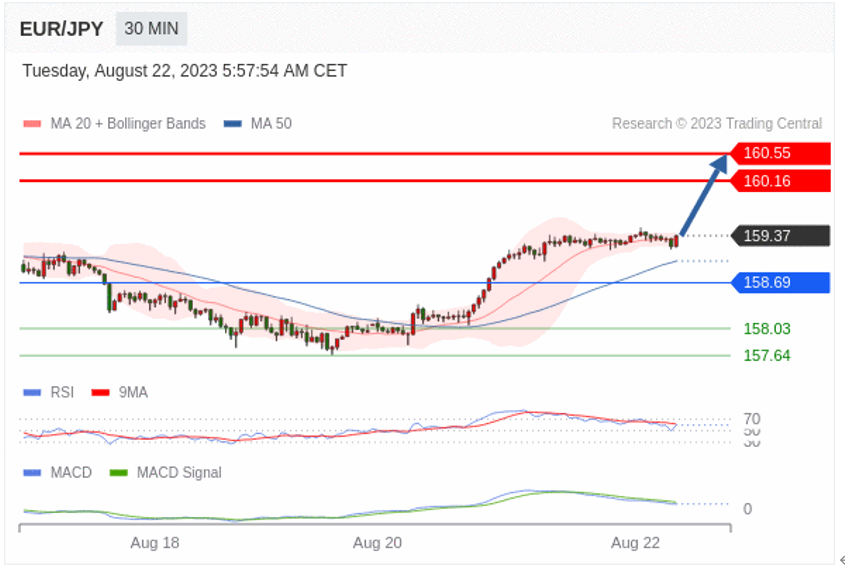Click the RSI blue legend swatch
The height and width of the screenshot is (570, 845).
[x=32, y=392]
